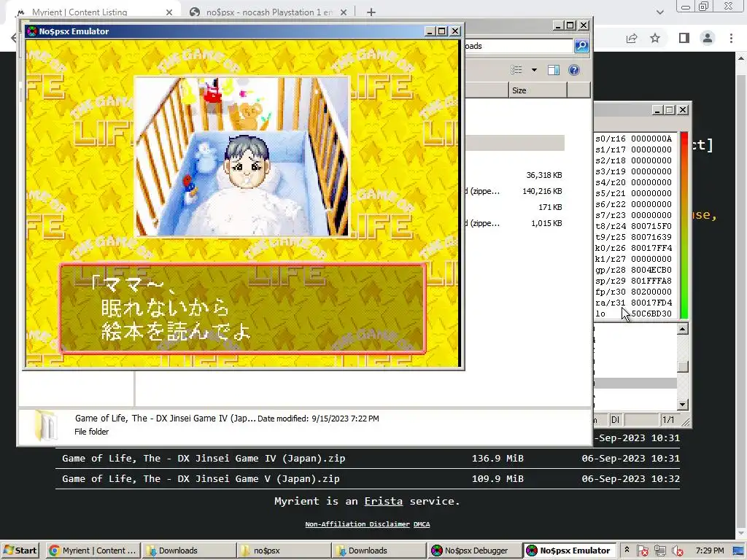Expand the view options dropdown arrow
The width and height of the screenshot is (747, 560).
(x=534, y=70)
